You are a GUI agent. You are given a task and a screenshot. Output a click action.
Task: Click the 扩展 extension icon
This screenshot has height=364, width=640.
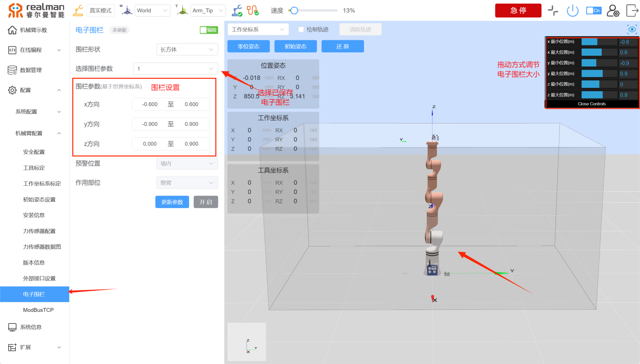12,347
